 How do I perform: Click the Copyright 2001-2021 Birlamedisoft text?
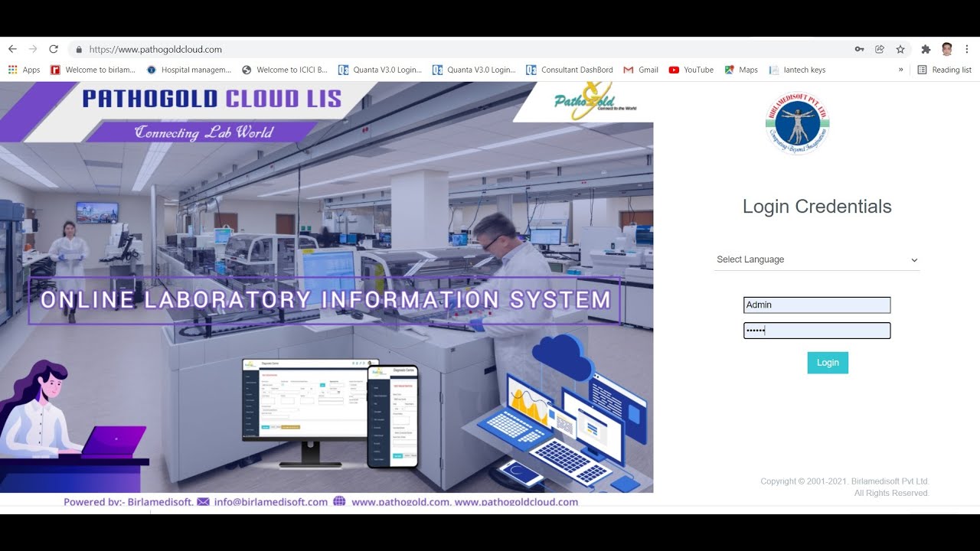point(844,481)
